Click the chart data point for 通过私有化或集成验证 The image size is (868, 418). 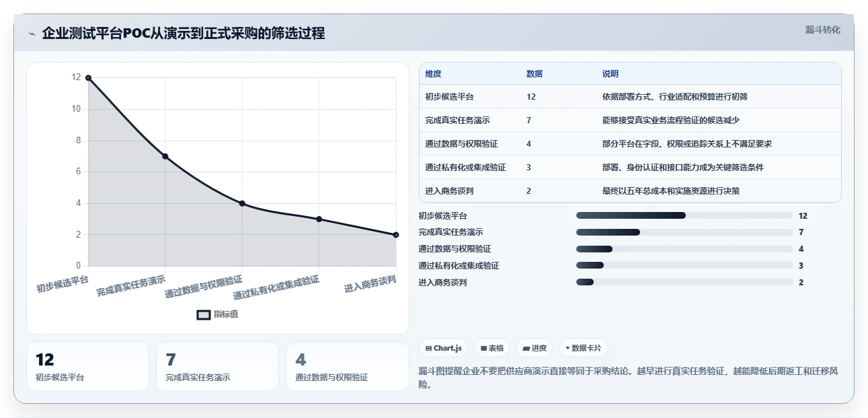[319, 219]
